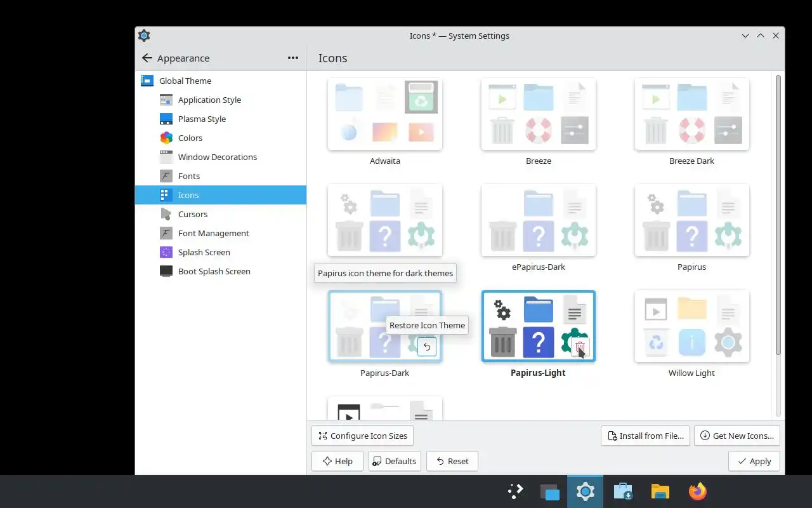The height and width of the screenshot is (508, 812).
Task: Click the back arrow next to Appearance
Action: click(x=147, y=58)
